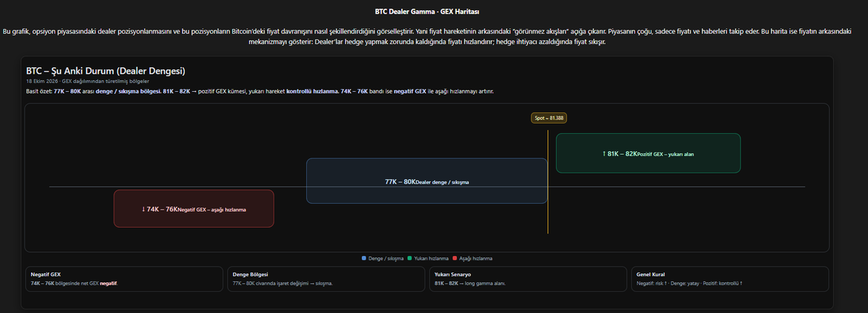Click the vertical yellow spot price line
Screen dimensions: 868x313
point(548,181)
